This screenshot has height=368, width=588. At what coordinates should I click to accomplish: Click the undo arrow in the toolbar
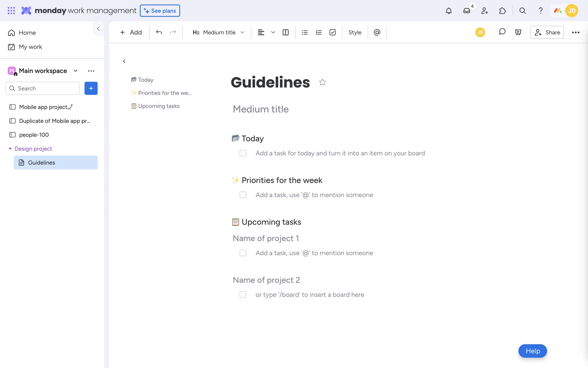coord(159,32)
